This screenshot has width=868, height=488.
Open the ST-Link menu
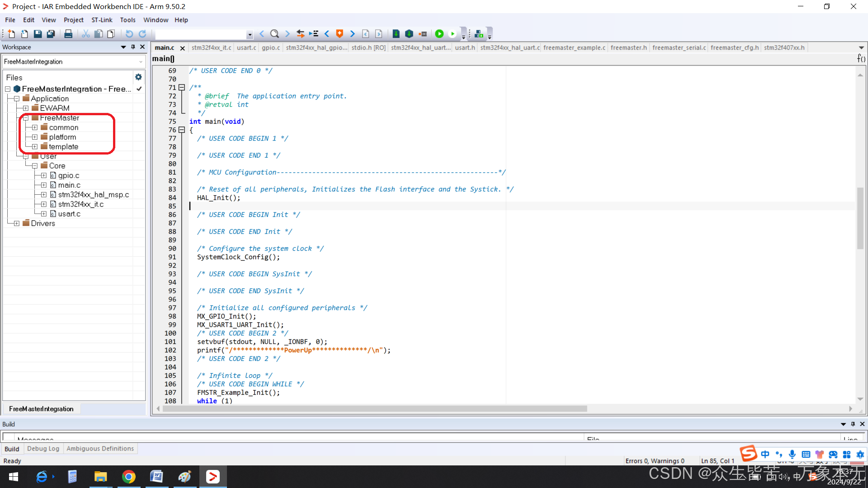pos(102,19)
